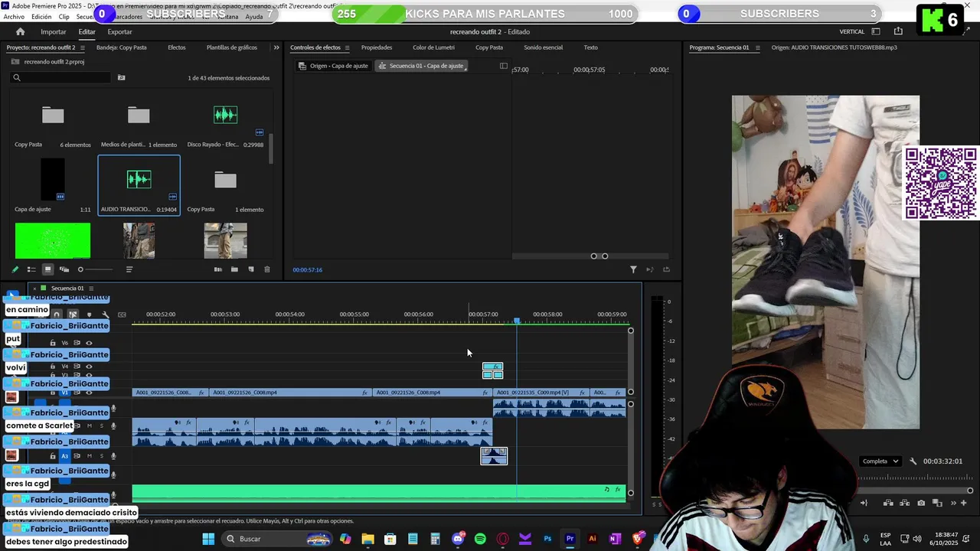980x551 pixels.
Task: Click the Program monitor Button Editor plus
Action: pyautogui.click(x=963, y=503)
